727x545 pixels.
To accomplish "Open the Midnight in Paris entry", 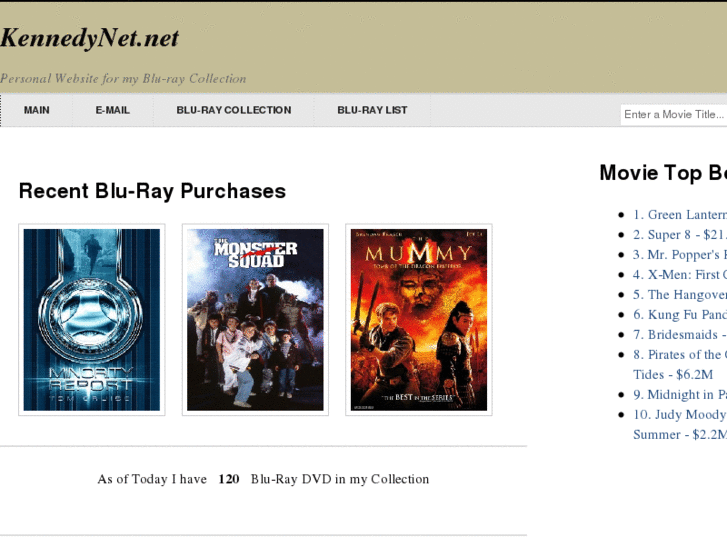I will point(680,395).
